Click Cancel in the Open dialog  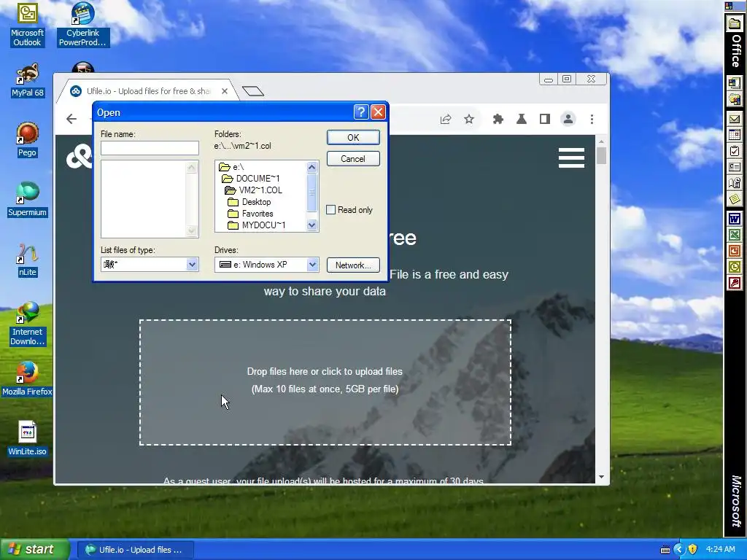[x=353, y=158]
